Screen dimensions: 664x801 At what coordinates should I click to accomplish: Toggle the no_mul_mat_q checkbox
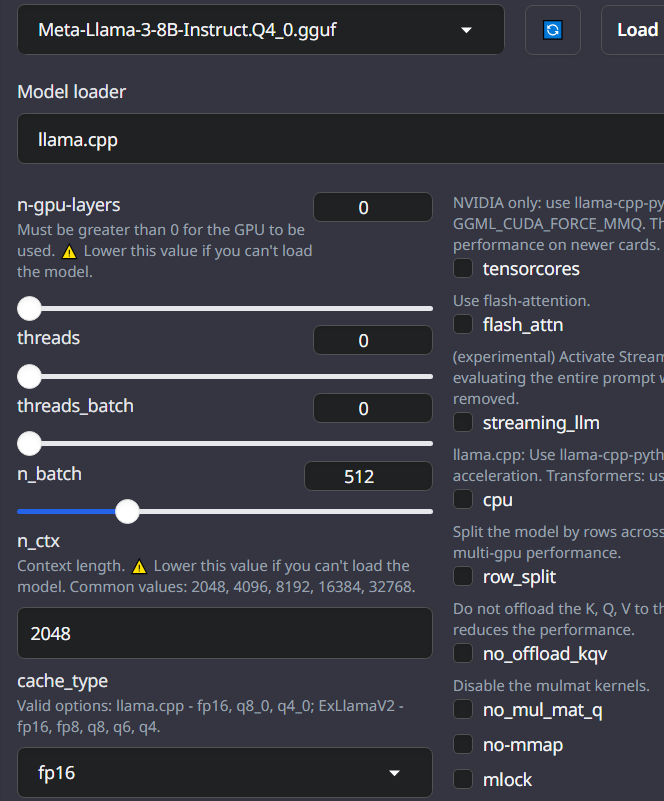coord(463,709)
